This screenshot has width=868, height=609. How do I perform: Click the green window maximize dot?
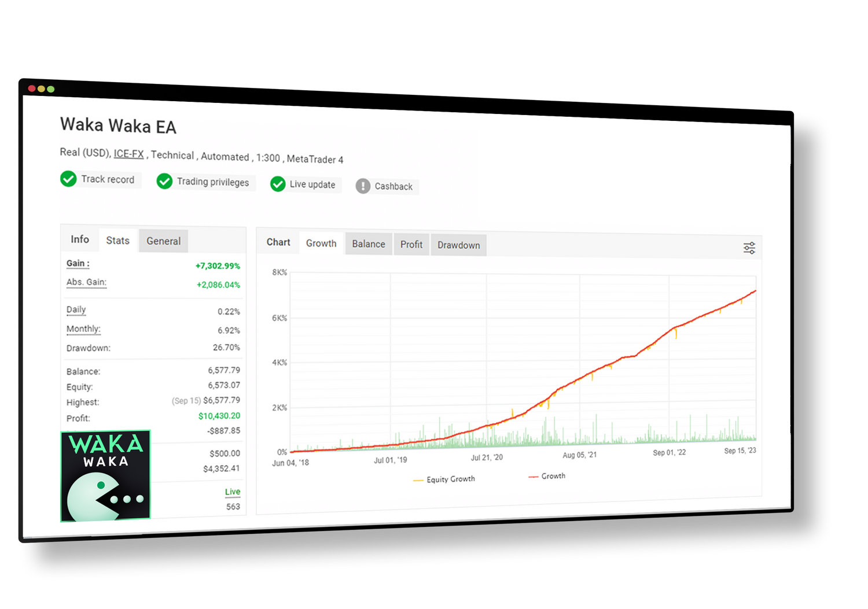tap(51, 89)
